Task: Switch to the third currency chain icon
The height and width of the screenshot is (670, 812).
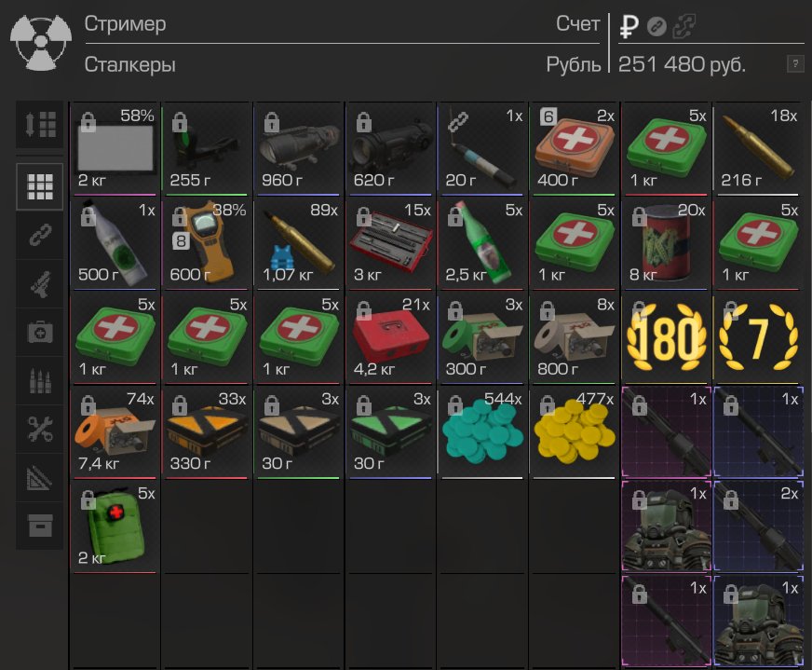Action: [x=683, y=26]
